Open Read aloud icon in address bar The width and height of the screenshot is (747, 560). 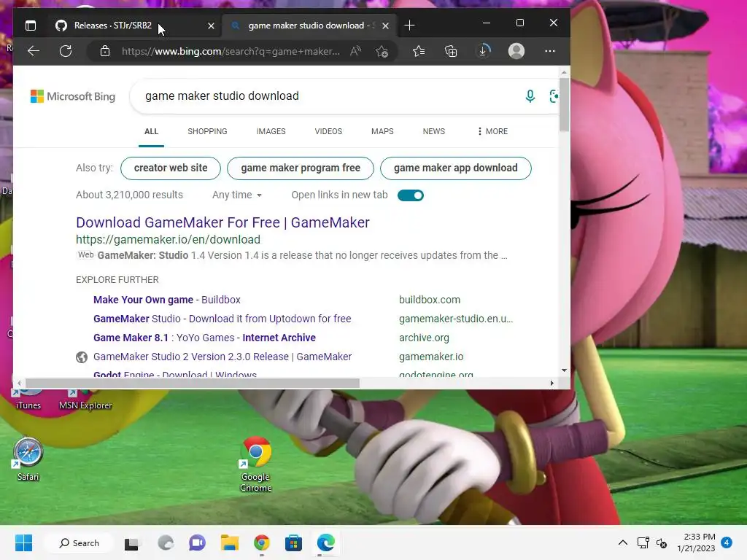point(355,51)
